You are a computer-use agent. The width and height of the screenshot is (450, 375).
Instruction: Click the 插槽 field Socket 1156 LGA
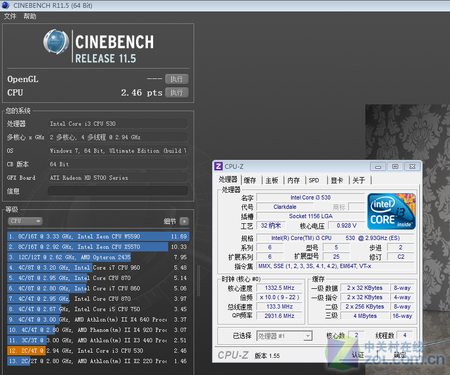pyautogui.click(x=310, y=216)
